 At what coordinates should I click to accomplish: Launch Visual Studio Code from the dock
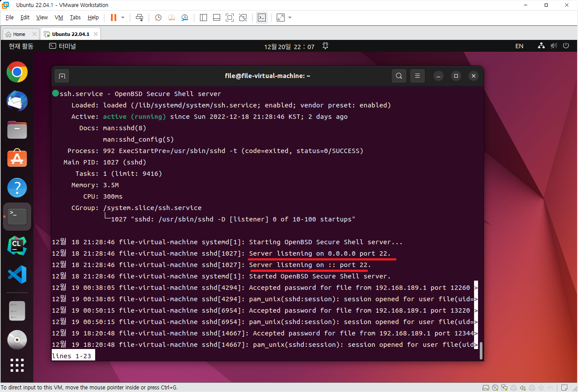pos(17,274)
